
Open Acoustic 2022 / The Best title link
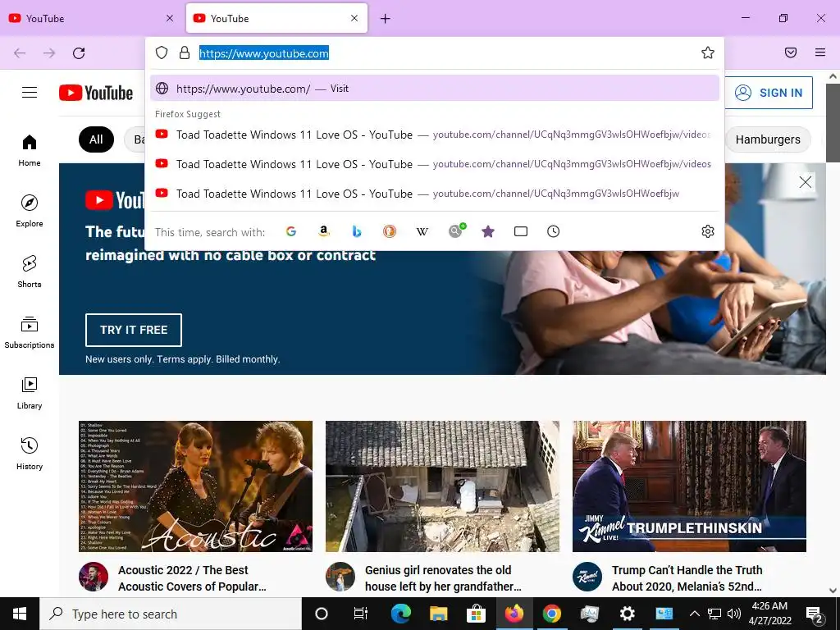(x=192, y=578)
